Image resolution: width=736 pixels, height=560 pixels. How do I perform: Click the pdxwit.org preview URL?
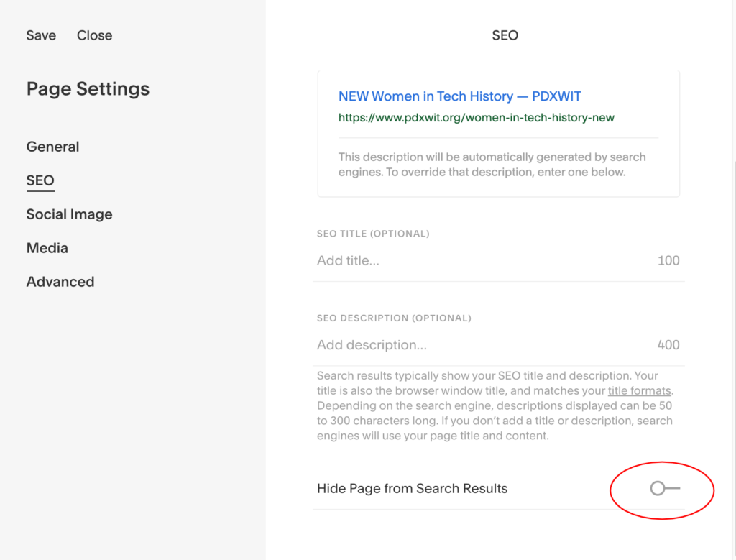pyautogui.click(x=476, y=117)
